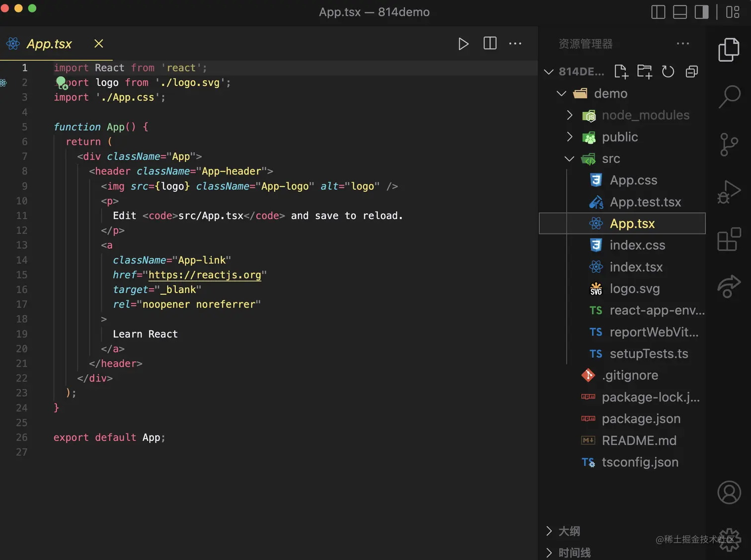Open the Run and Debug view

click(729, 192)
